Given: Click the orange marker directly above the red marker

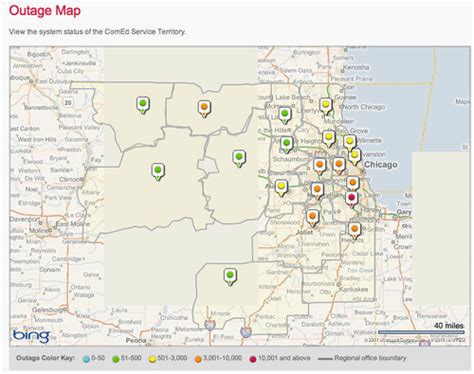Looking at the screenshot, I should coord(352,184).
